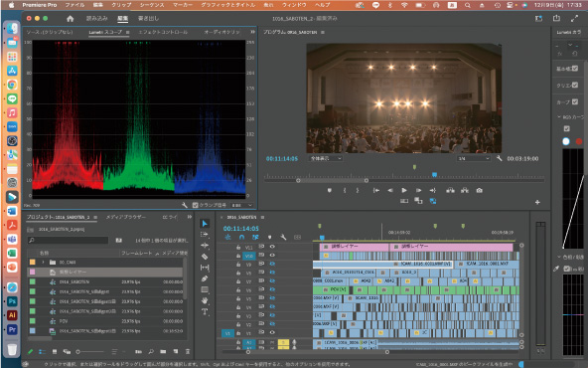Viewport: 588px width, 368px height.
Task: Toggle Basic Correction checkbox in Lumetri Color
Action: 575,69
